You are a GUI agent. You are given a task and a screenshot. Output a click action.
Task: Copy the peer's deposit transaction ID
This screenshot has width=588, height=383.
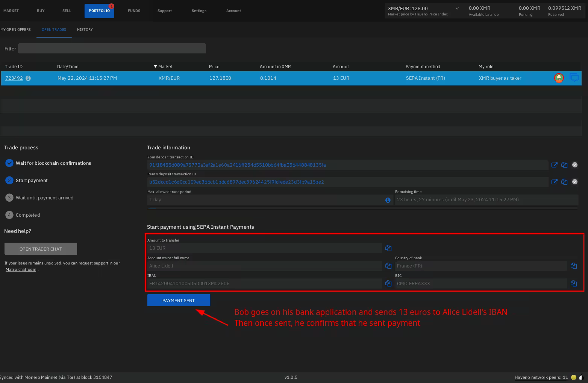coord(564,182)
